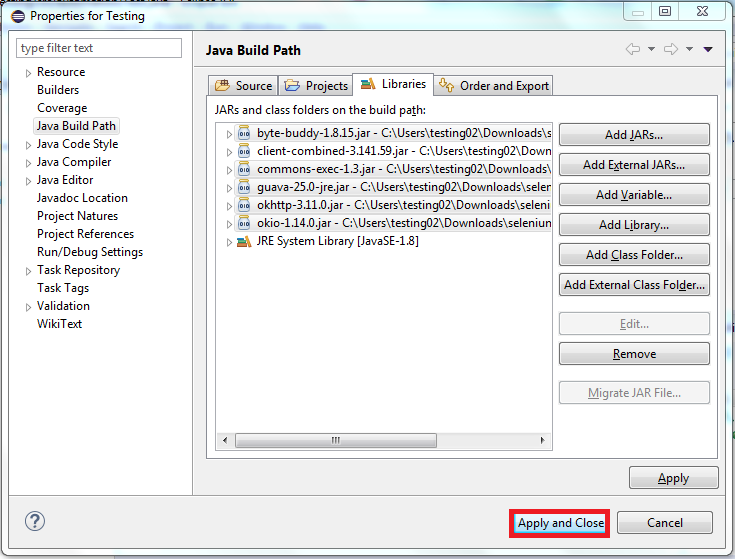Click the okio-1.14.0.jar file icon
Image resolution: width=735 pixels, height=559 pixels.
coord(244,223)
